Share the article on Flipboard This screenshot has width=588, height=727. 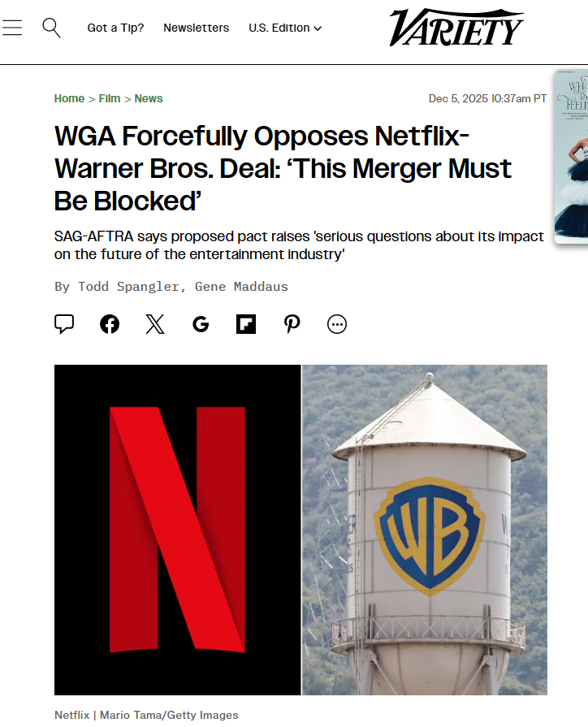[x=246, y=324]
